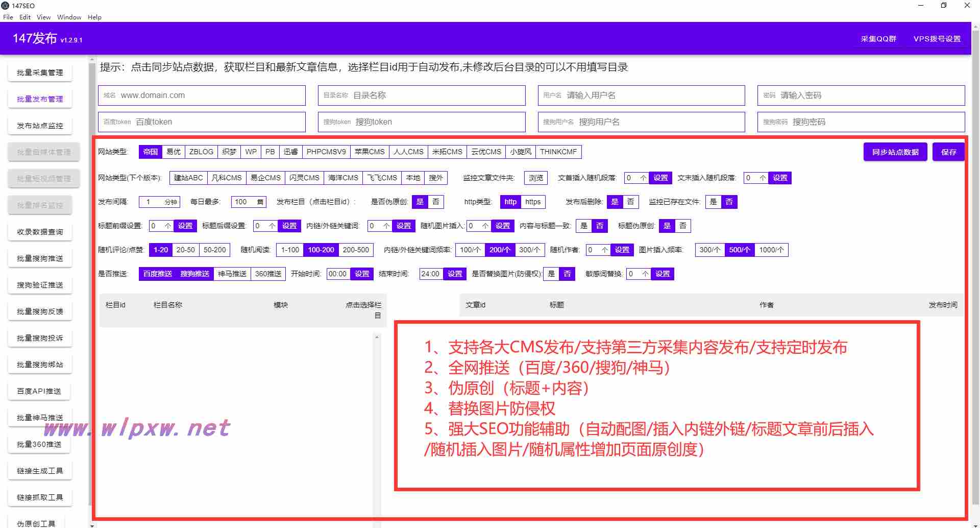Image resolution: width=980 pixels, height=528 pixels.
Task: Set 标题伪原创 to 否
Action: 683,226
